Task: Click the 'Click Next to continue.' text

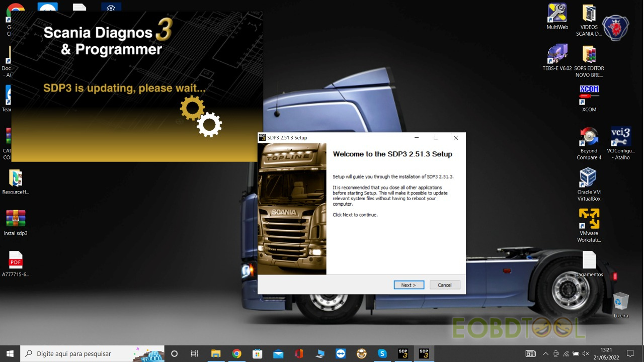Action: point(355,215)
